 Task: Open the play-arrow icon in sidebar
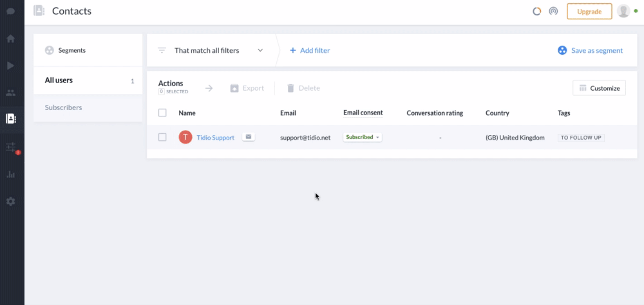click(x=11, y=66)
